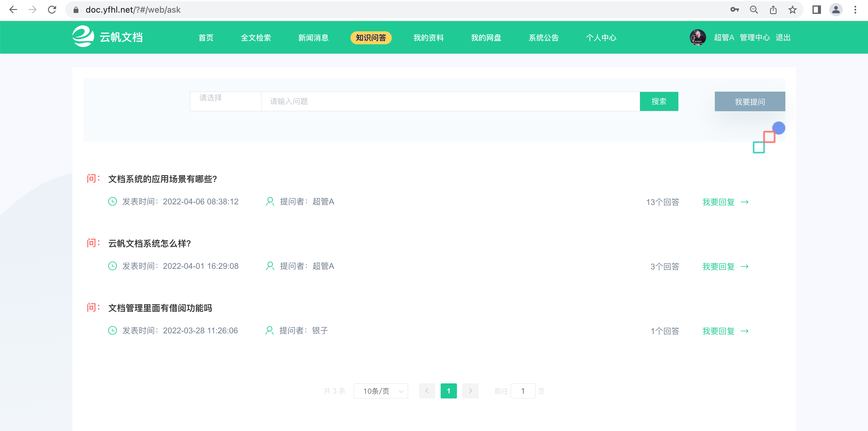Viewport: 868px width, 431px height.
Task: Click 发表时间 2022-04-06 08:38:12 text
Action: coord(180,201)
